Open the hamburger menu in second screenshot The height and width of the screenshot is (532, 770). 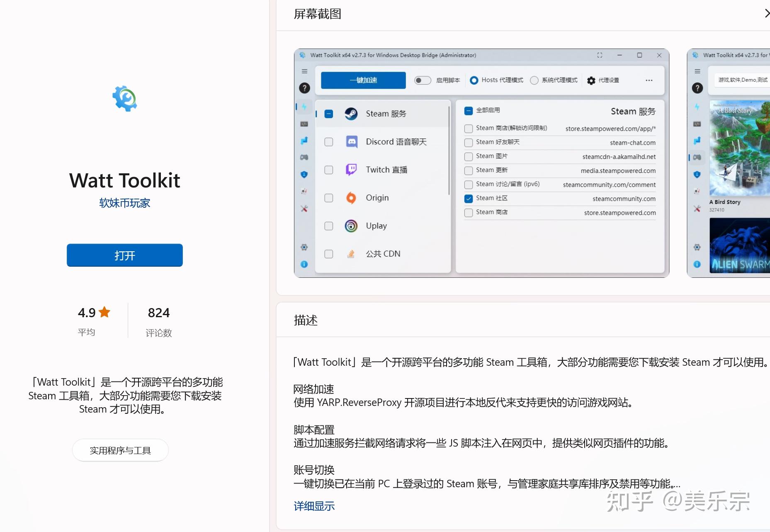(697, 71)
